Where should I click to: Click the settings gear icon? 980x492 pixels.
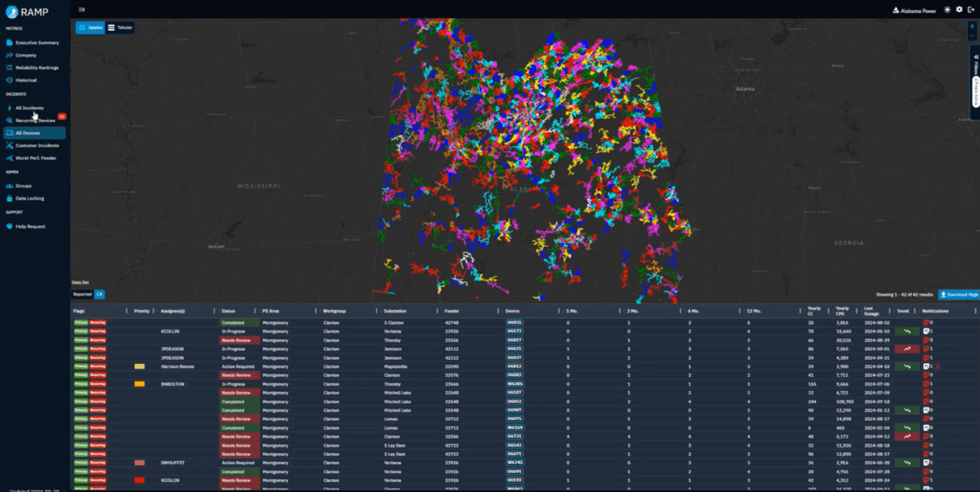(959, 10)
